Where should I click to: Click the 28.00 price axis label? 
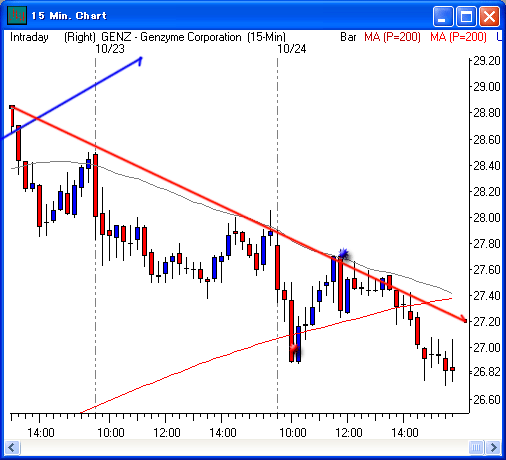pyautogui.click(x=487, y=218)
